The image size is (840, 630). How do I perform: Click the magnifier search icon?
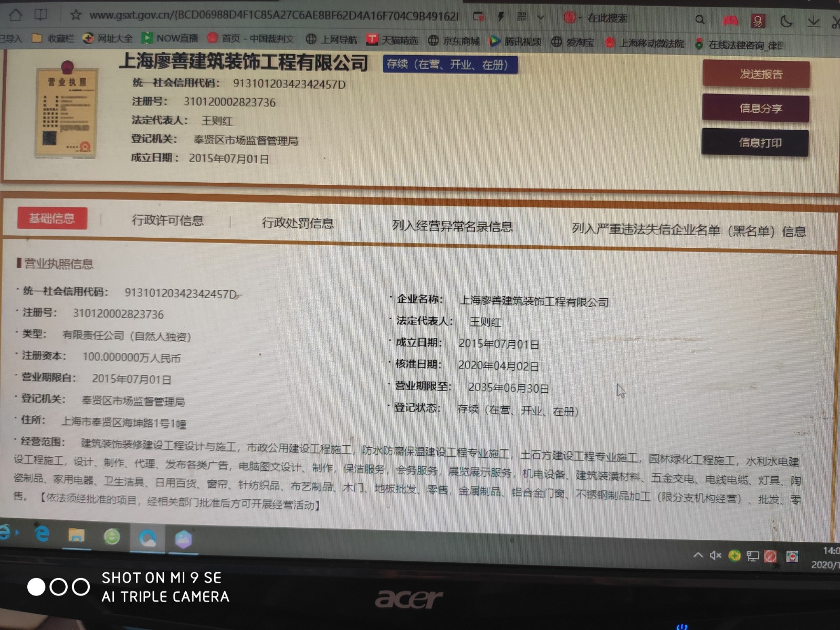point(699,20)
